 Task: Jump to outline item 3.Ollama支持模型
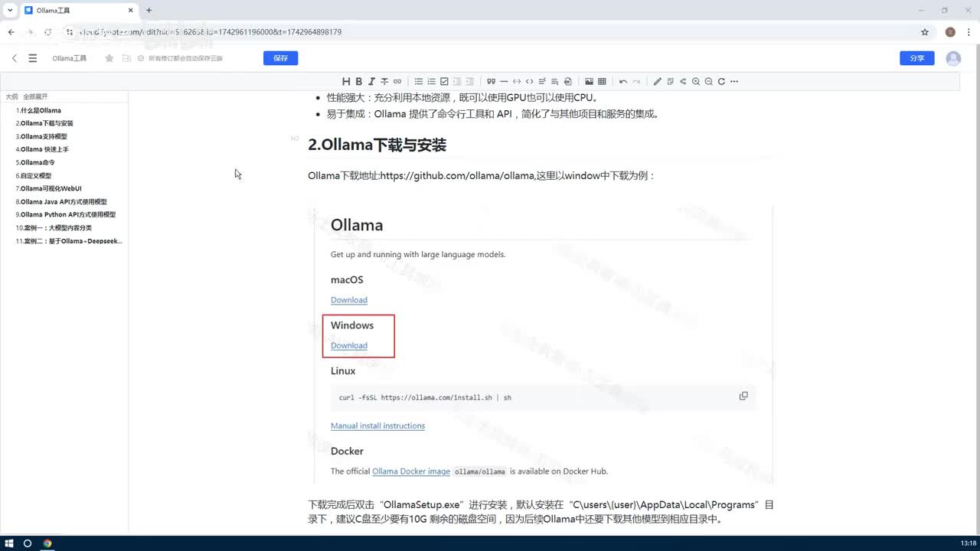pyautogui.click(x=41, y=136)
